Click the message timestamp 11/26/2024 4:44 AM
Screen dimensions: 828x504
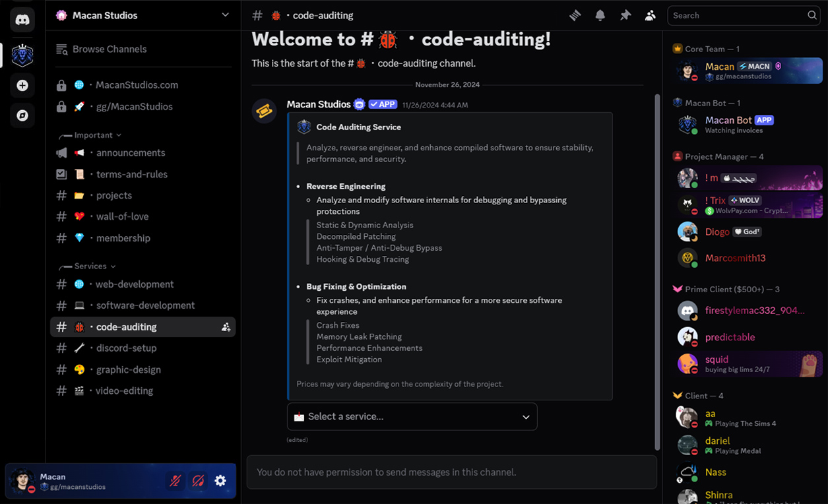(435, 105)
